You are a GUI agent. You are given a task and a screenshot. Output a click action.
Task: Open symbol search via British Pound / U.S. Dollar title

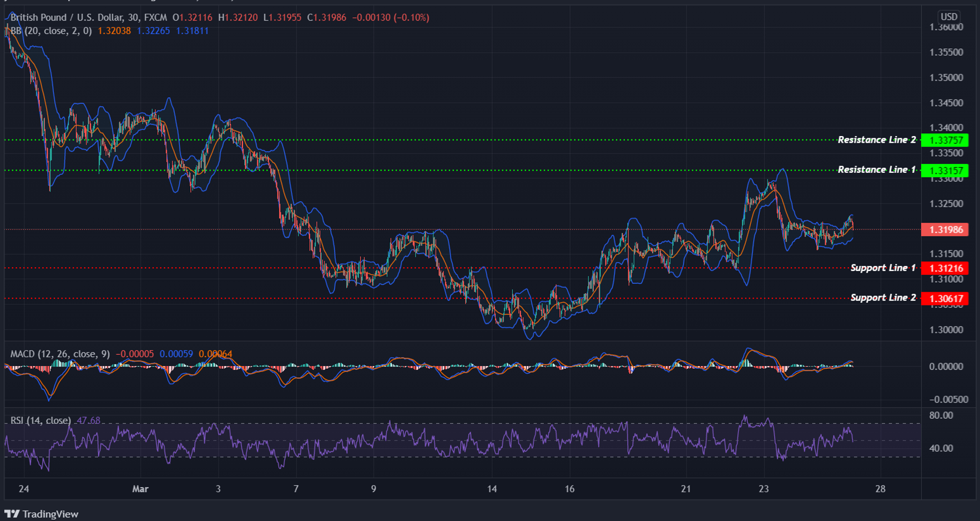pyautogui.click(x=69, y=17)
